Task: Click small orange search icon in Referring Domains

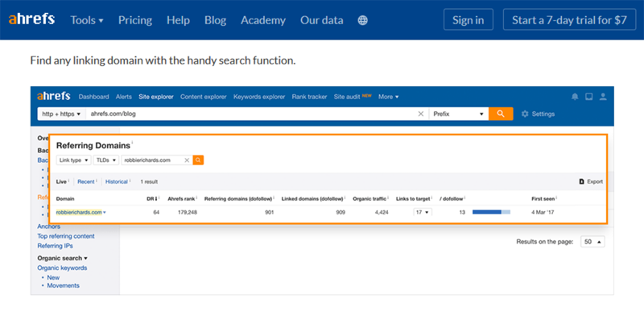Action: (198, 160)
